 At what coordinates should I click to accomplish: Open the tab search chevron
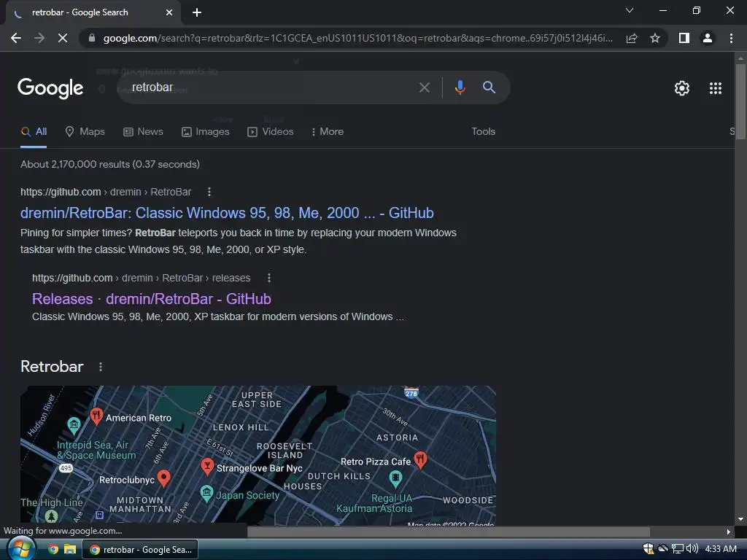tap(630, 10)
